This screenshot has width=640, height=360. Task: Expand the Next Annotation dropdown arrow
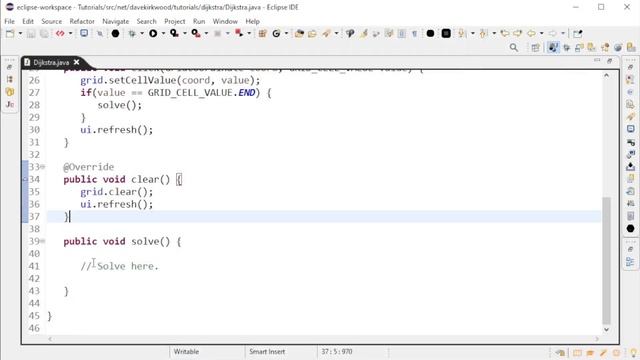473,33
